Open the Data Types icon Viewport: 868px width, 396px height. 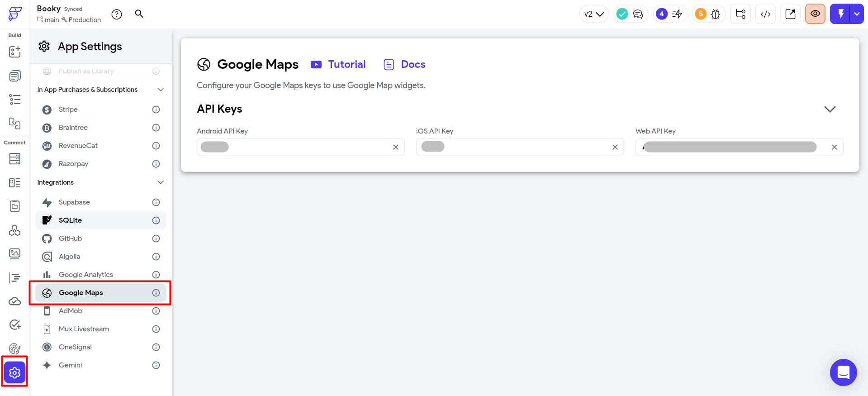[15, 183]
